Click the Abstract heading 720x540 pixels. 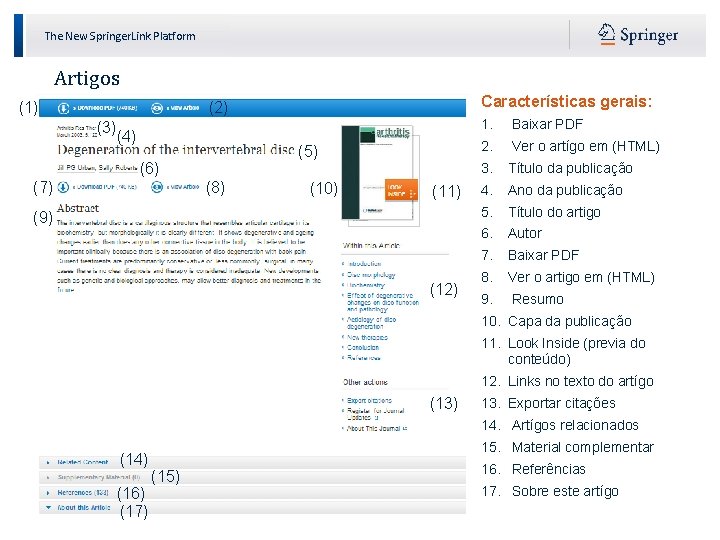(78, 208)
